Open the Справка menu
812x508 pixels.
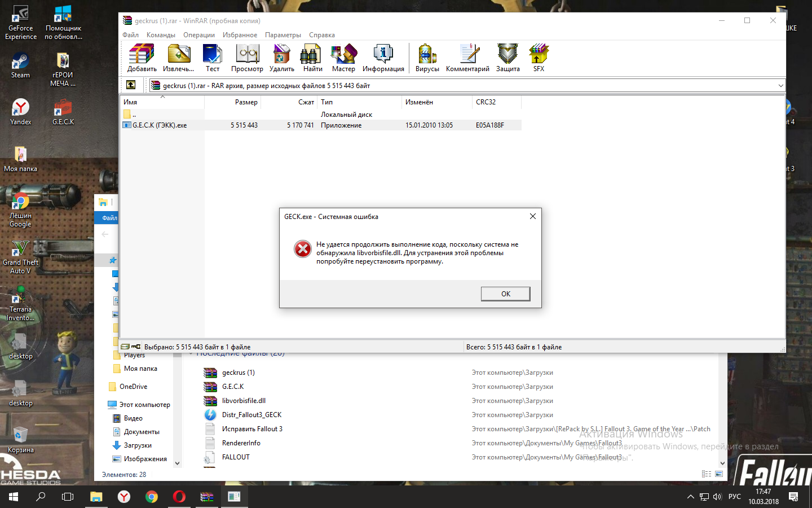(x=322, y=35)
